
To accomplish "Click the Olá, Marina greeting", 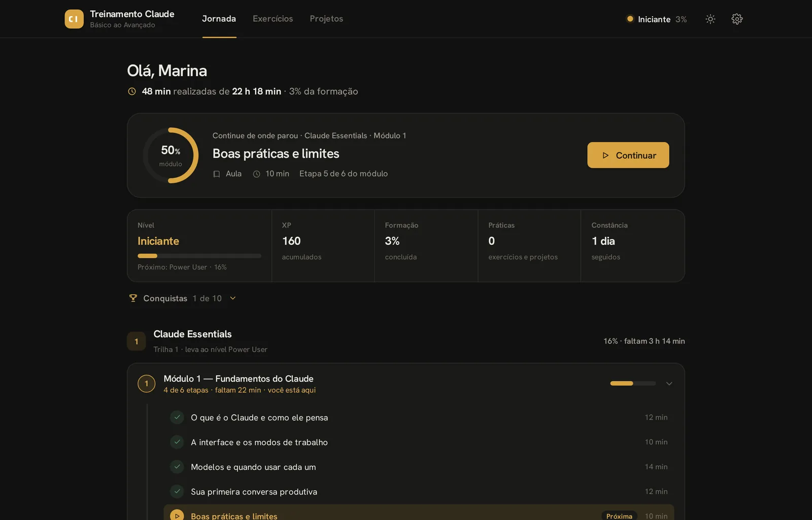I will pos(167,71).
